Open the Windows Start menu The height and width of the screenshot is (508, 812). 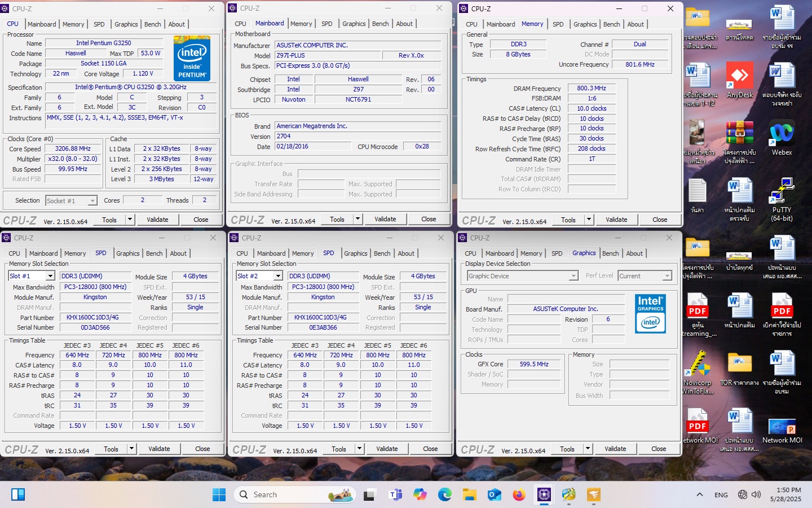(219, 495)
